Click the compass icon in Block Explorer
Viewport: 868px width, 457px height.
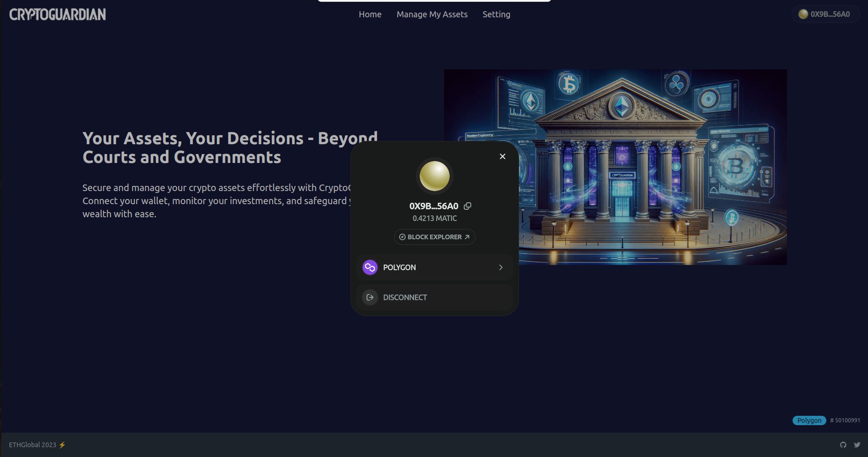(402, 237)
